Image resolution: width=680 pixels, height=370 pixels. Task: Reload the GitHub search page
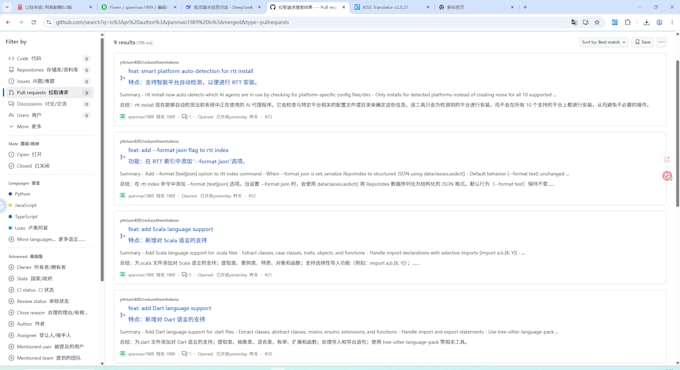[x=33, y=22]
